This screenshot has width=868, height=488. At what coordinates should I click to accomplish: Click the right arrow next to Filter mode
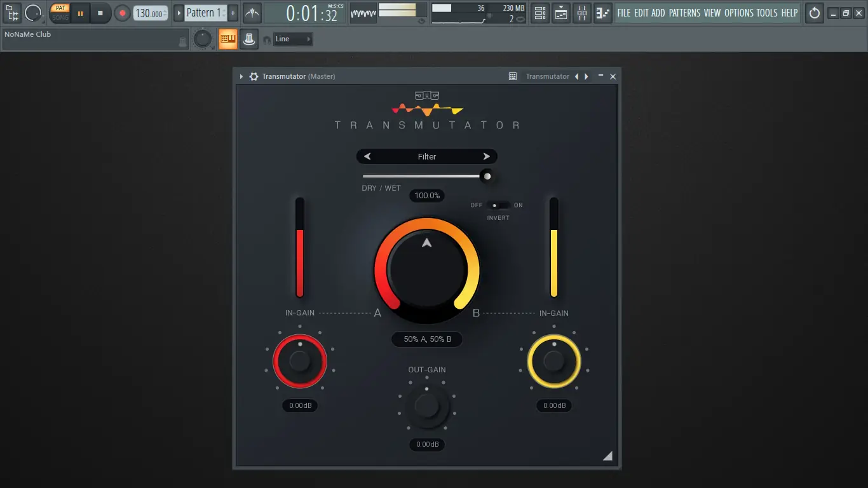click(x=487, y=156)
